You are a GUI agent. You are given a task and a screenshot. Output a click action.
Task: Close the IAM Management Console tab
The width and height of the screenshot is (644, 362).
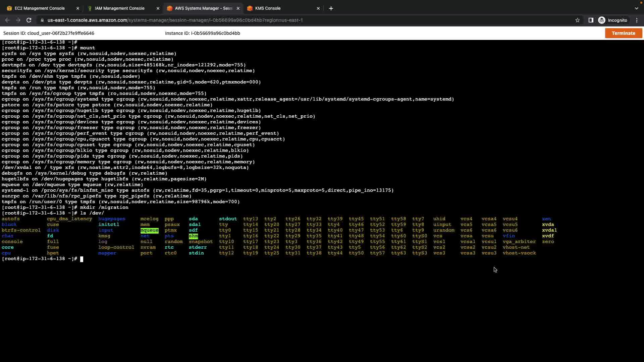(158, 8)
